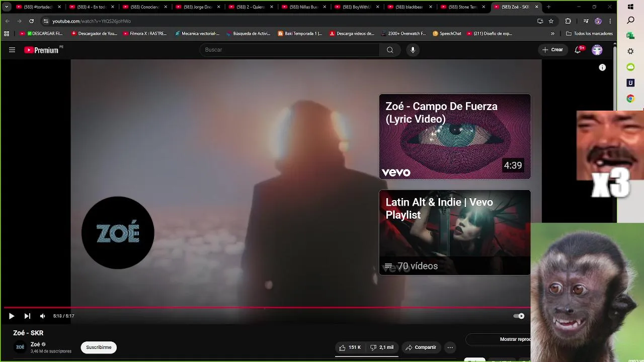Open the Chrome media controls icon
This screenshot has height=362, width=644.
click(x=586, y=21)
